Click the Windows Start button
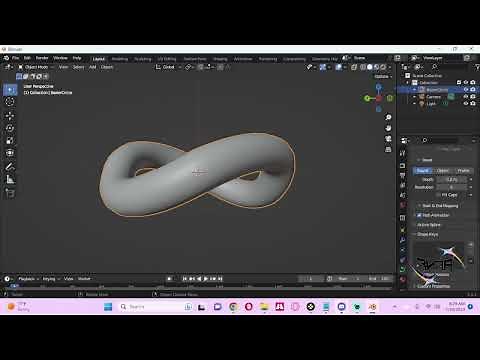 pyautogui.click(x=108, y=307)
